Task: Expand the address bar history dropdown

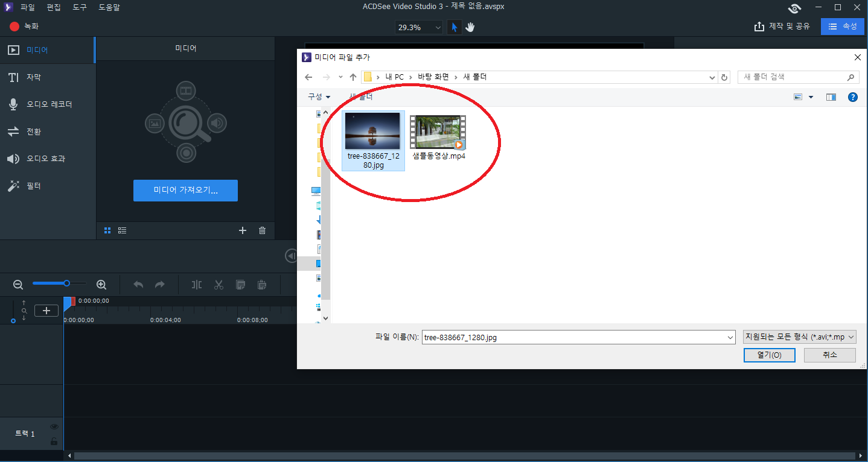Action: click(x=712, y=77)
